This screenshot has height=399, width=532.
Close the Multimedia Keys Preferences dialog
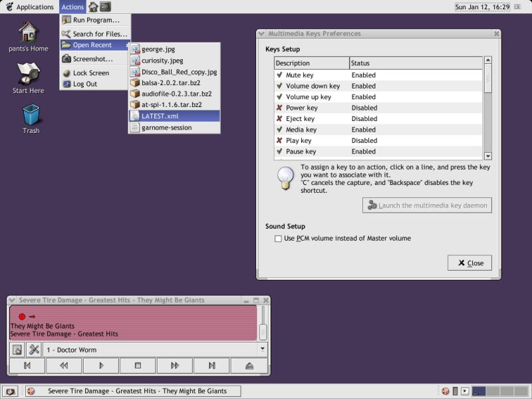pyautogui.click(x=469, y=263)
